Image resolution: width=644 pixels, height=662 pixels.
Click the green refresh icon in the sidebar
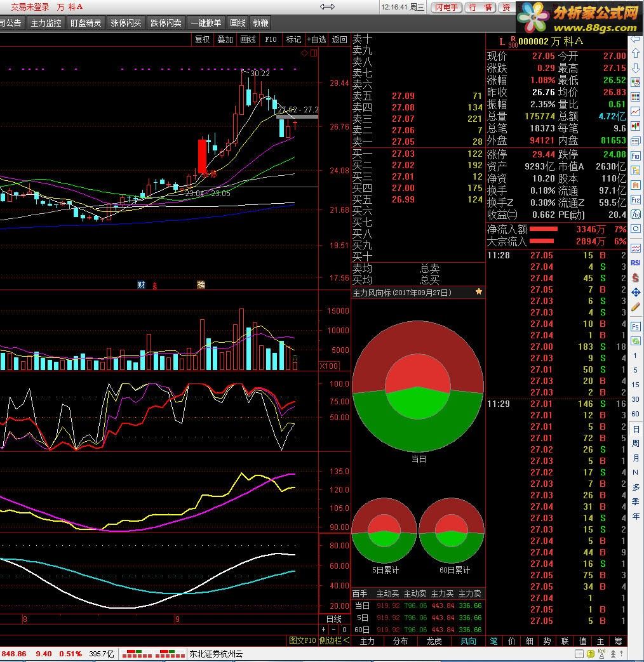[x=636, y=341]
